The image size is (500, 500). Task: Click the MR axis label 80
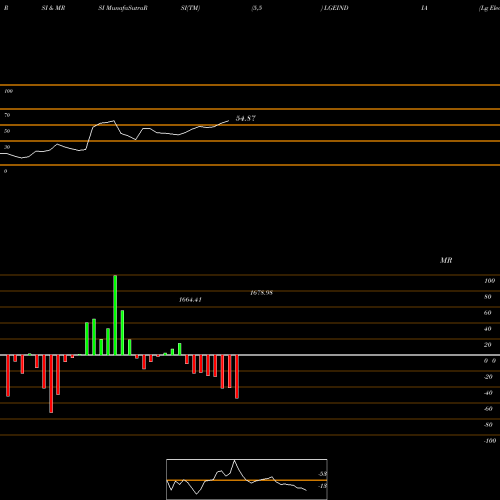[487, 297]
